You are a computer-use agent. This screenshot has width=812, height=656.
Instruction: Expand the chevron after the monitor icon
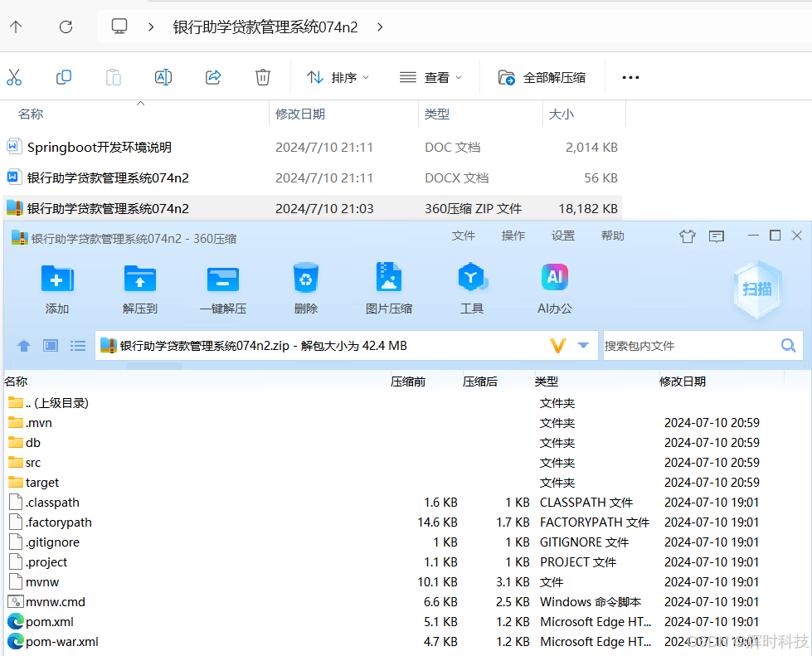(x=151, y=27)
